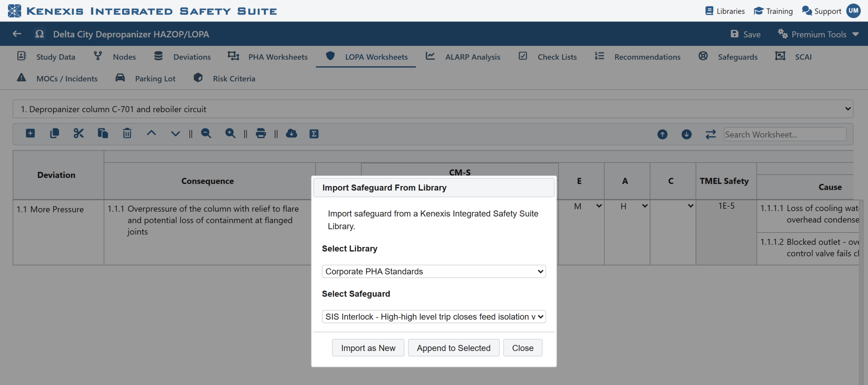Click the move down chevron icon
The image size is (868, 385).
[x=175, y=134]
